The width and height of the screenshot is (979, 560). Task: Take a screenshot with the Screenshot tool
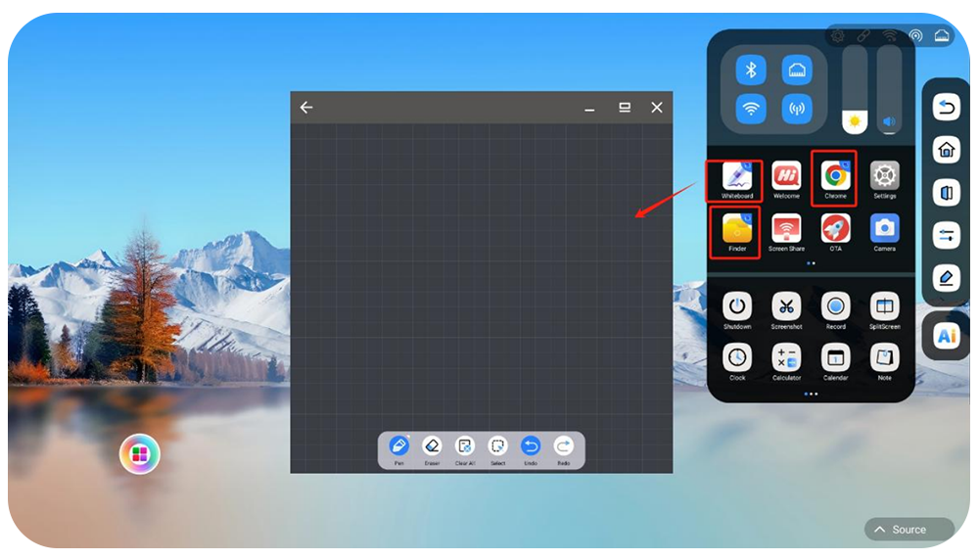coord(786,306)
